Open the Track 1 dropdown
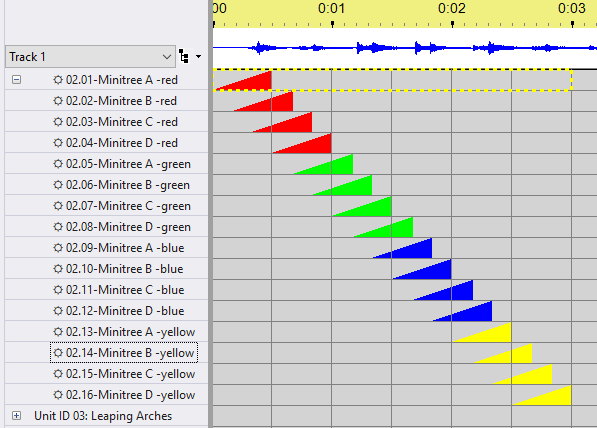Image resolution: width=597 pixels, height=428 pixels. [x=90, y=57]
